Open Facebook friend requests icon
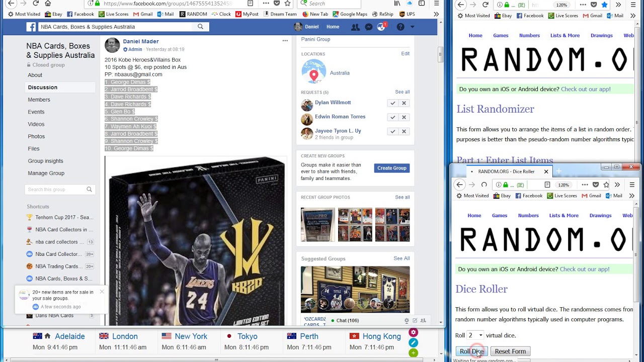 point(355,27)
